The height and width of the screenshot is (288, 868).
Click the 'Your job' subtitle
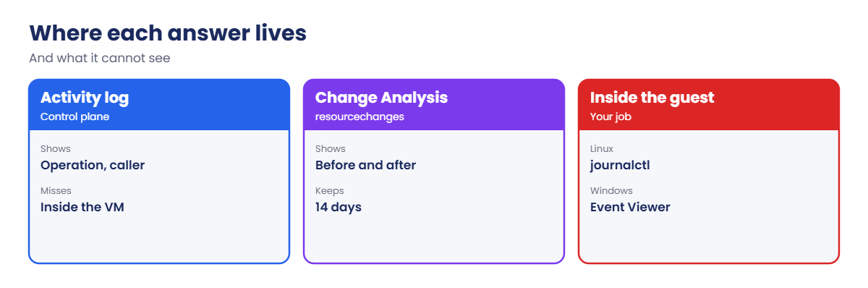tap(611, 117)
